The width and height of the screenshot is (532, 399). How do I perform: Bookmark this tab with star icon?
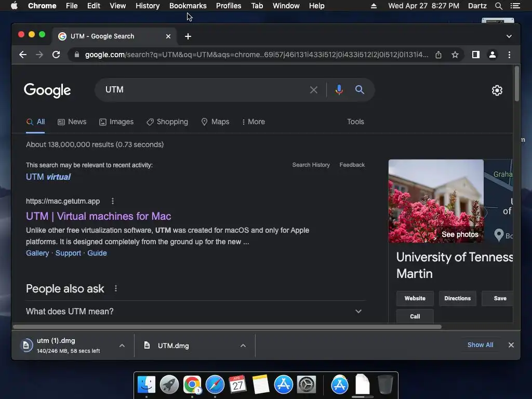(455, 55)
